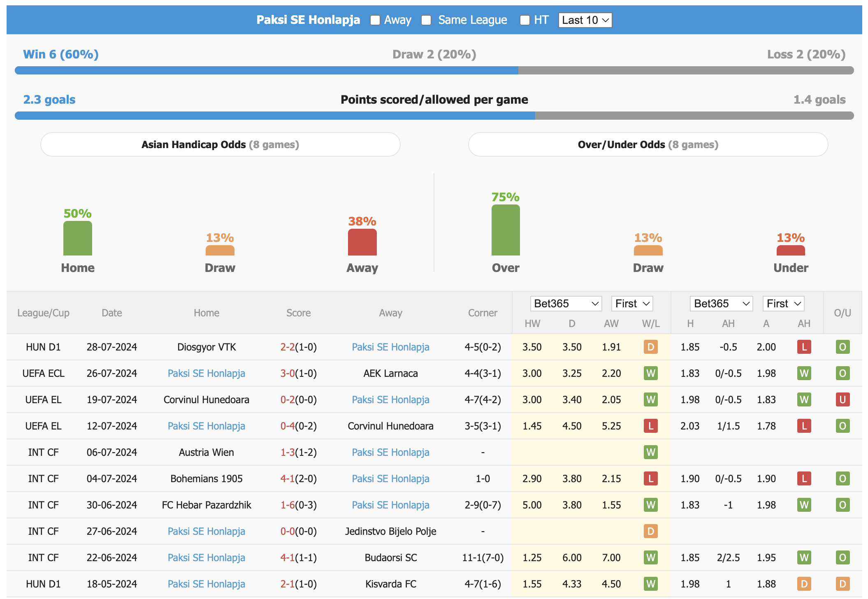Click the red Away 38% bar
868x599 pixels.
click(362, 242)
